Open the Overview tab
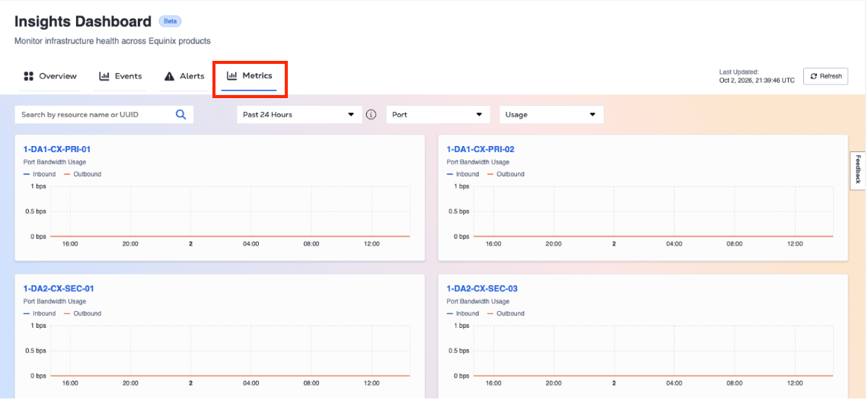Image resolution: width=868 pixels, height=400 pixels. coord(50,76)
